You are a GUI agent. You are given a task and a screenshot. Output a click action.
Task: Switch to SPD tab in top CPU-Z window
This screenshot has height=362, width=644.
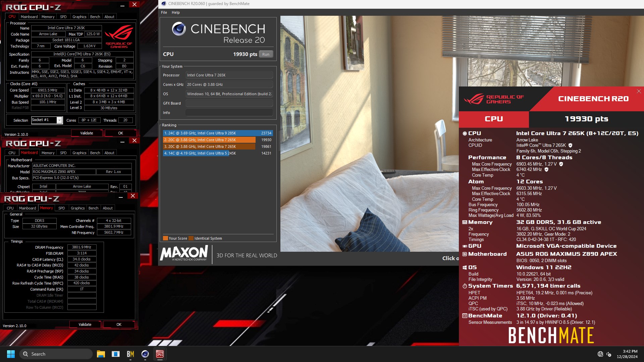(x=63, y=17)
